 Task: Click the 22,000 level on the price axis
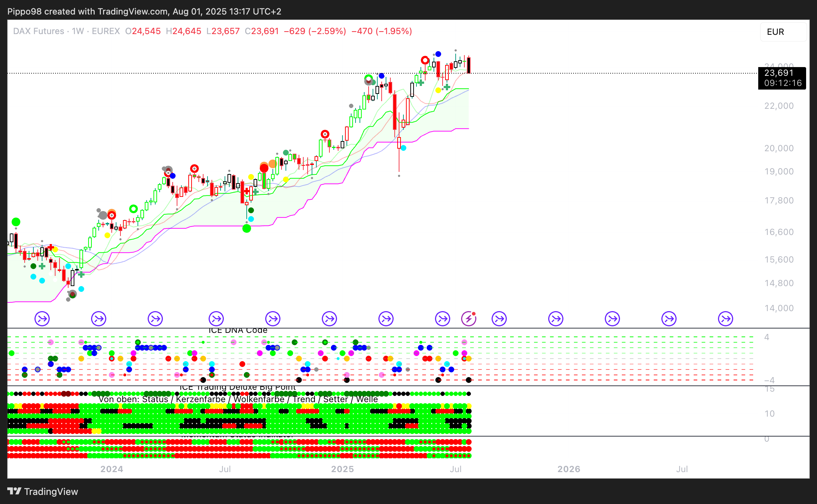tap(779, 106)
